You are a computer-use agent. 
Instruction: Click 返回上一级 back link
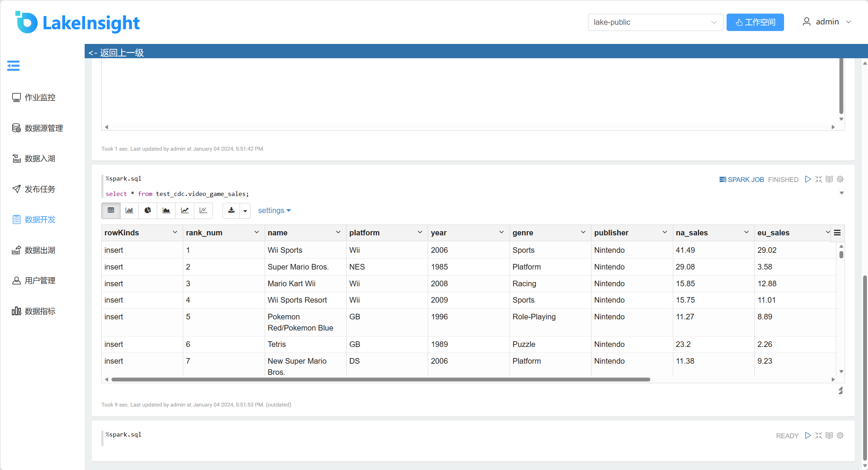tap(116, 53)
